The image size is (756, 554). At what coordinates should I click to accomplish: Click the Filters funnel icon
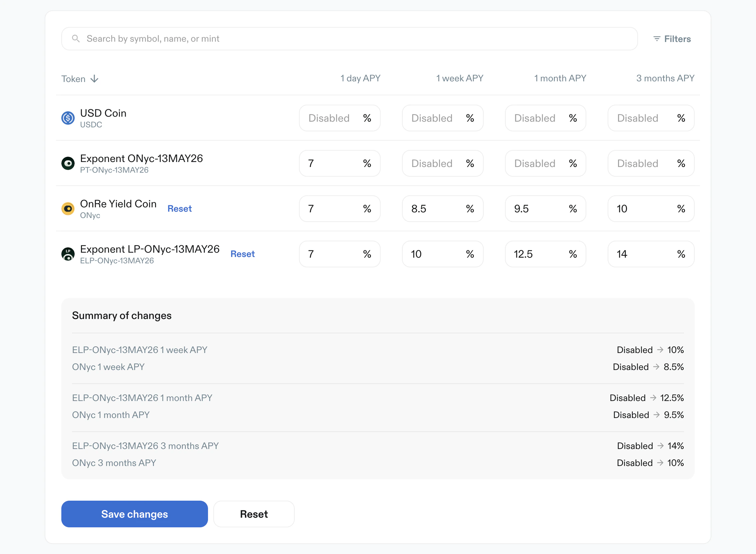coord(656,39)
